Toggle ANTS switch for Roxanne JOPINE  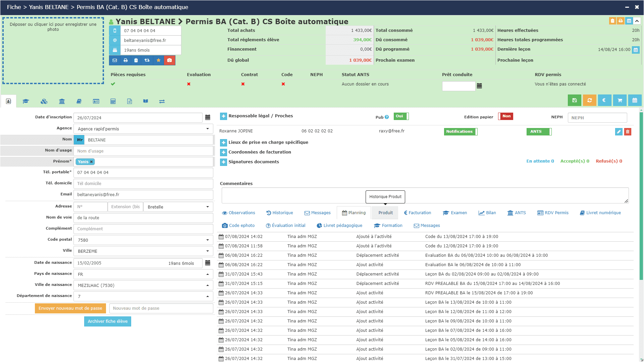point(539,132)
